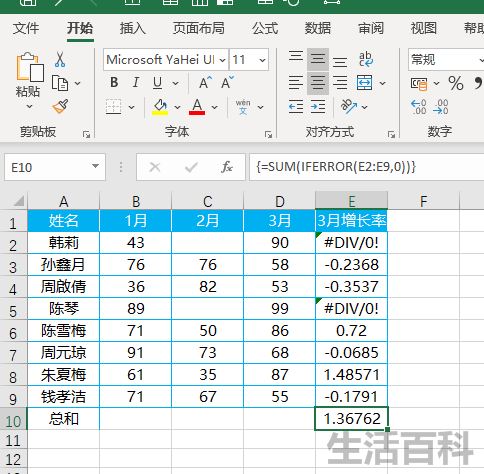The height and width of the screenshot is (474, 484).
Task: Toggle Wrap Text icon
Action: [366, 59]
